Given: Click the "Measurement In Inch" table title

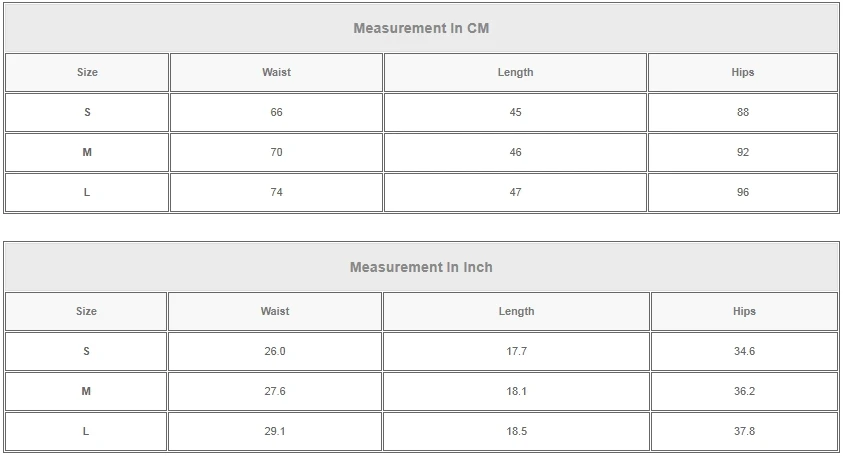Looking at the screenshot, I should 421,267.
